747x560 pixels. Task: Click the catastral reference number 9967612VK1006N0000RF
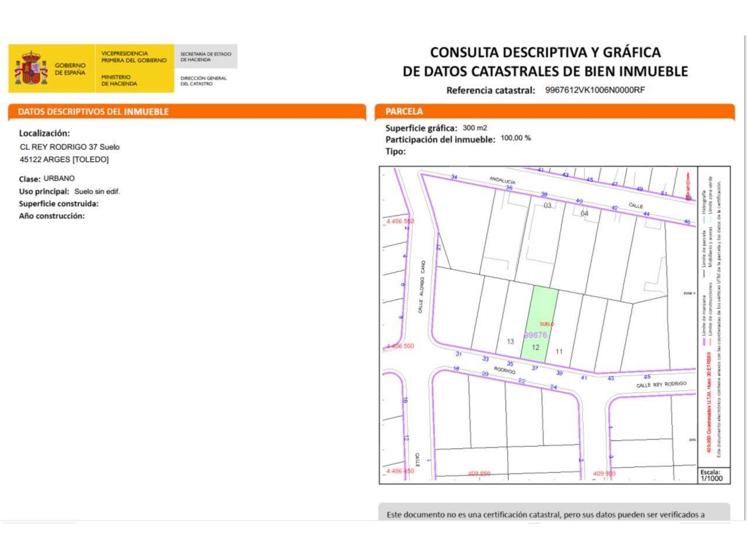tap(595, 90)
